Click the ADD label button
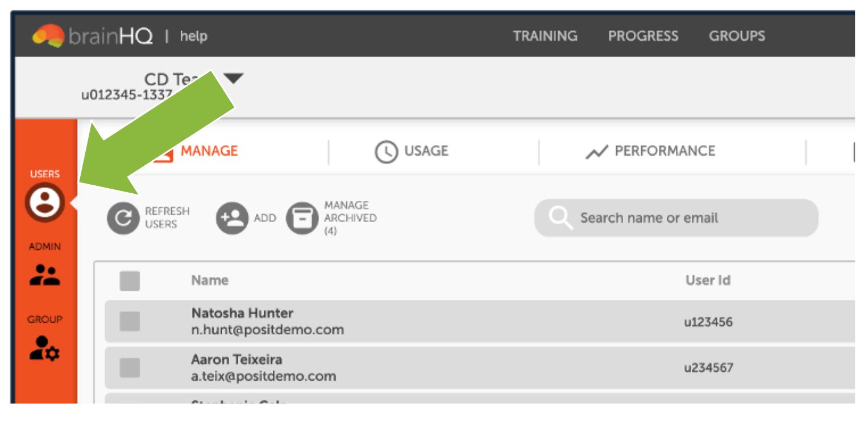The width and height of the screenshot is (868, 424). tap(265, 218)
